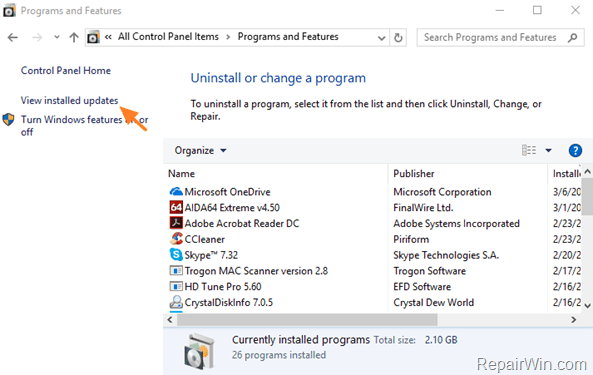Viewport: 593px width, 375px height.
Task: Click the address bar Control Panel icon
Action: coord(93,37)
